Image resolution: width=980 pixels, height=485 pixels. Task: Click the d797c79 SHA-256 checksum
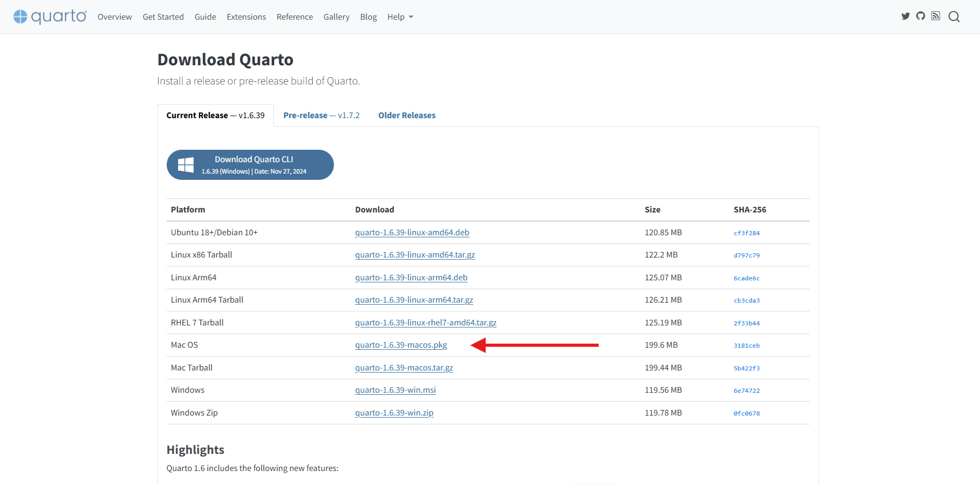[x=747, y=255]
